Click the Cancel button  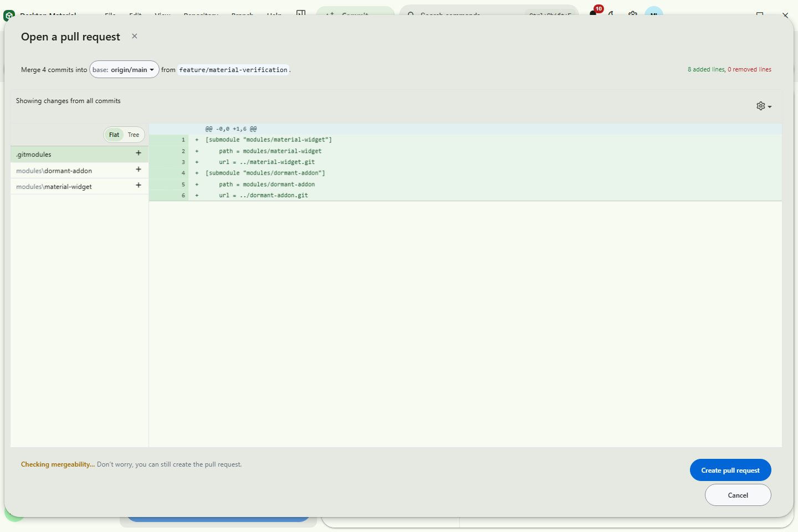(x=738, y=495)
